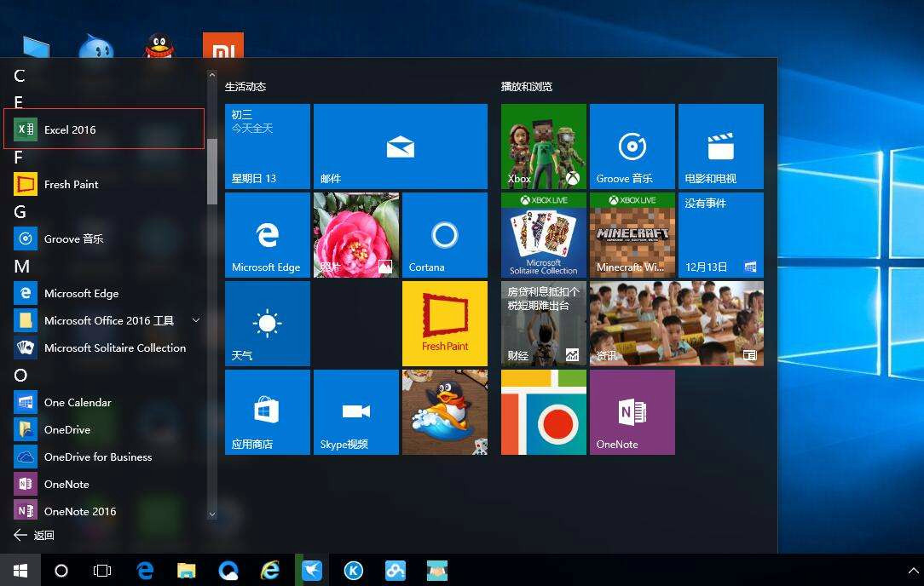Click the 返回 back button
The width and height of the screenshot is (924, 586).
click(34, 535)
